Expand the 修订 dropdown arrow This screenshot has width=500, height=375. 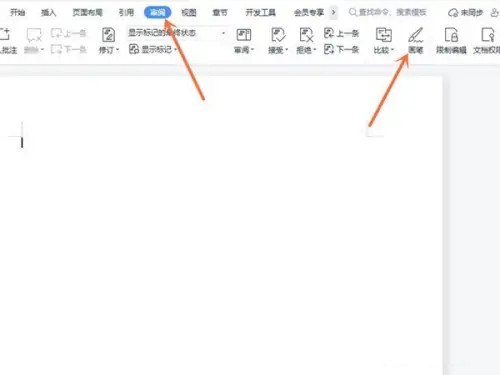coord(117,50)
